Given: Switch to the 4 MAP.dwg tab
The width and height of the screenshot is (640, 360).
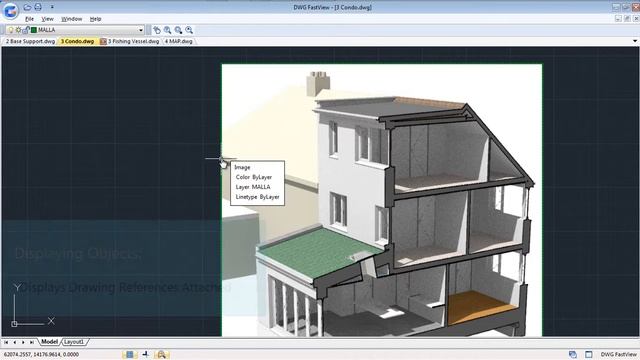Looking at the screenshot, I should click(x=179, y=41).
